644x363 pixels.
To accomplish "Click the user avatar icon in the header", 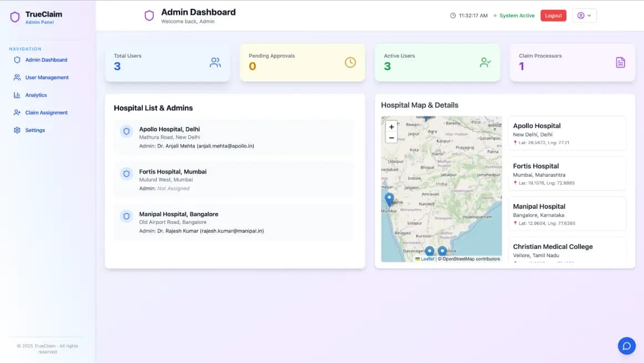I will [579, 15].
